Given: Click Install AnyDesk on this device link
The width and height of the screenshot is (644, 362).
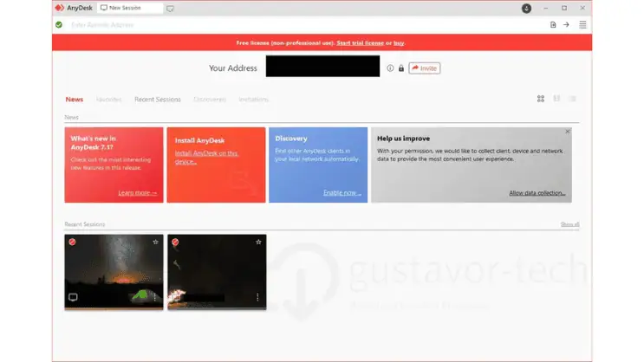Looking at the screenshot, I should click(x=206, y=158).
